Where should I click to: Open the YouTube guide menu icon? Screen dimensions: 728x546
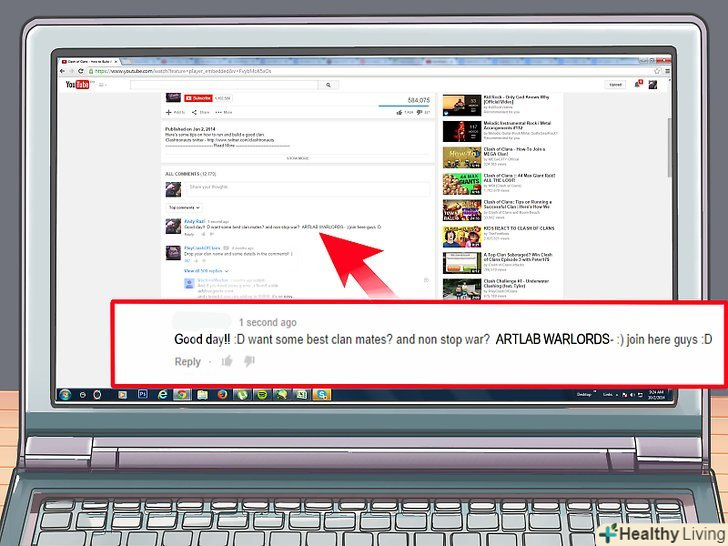[x=103, y=85]
